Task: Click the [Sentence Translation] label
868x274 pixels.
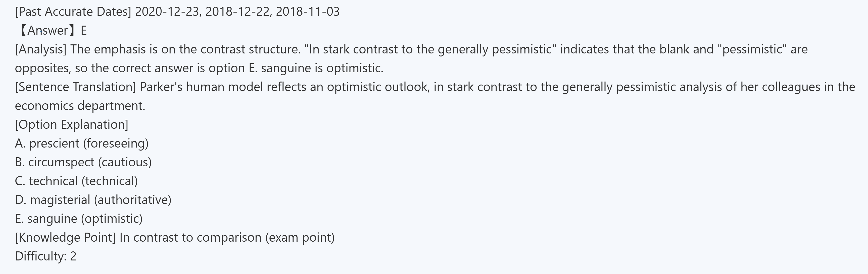Action: tap(75, 87)
